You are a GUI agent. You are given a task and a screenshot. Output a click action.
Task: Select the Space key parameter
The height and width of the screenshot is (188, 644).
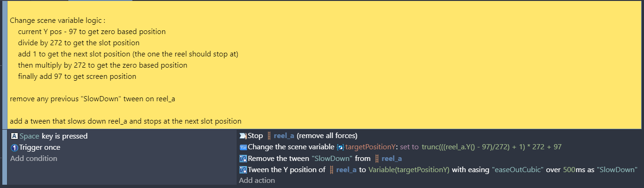coord(29,136)
